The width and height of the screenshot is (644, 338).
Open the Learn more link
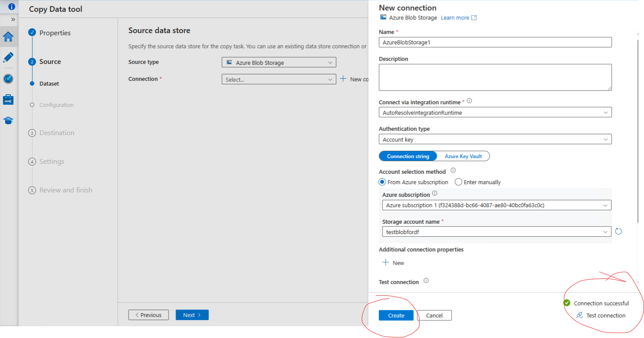pos(455,18)
